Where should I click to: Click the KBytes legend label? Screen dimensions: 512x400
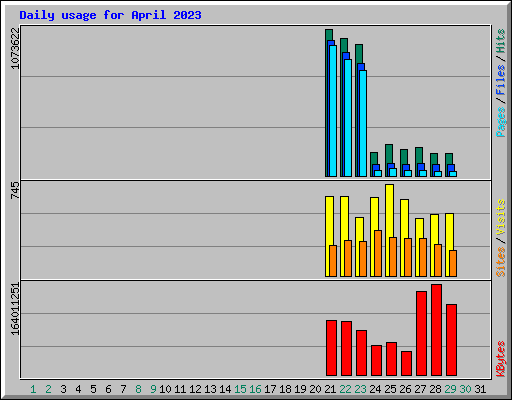(x=500, y=359)
